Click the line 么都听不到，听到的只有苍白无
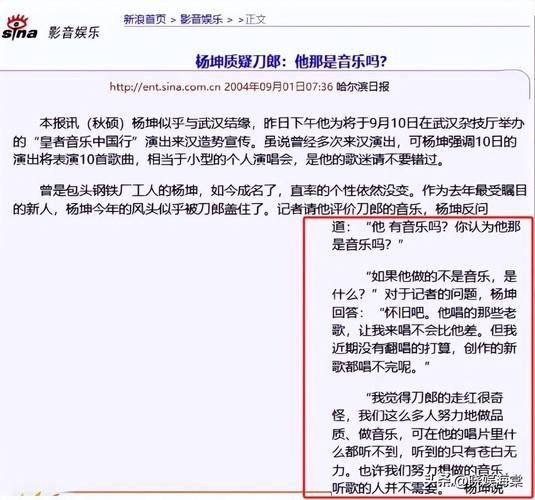This screenshot has width=535, height=500. 424,452
